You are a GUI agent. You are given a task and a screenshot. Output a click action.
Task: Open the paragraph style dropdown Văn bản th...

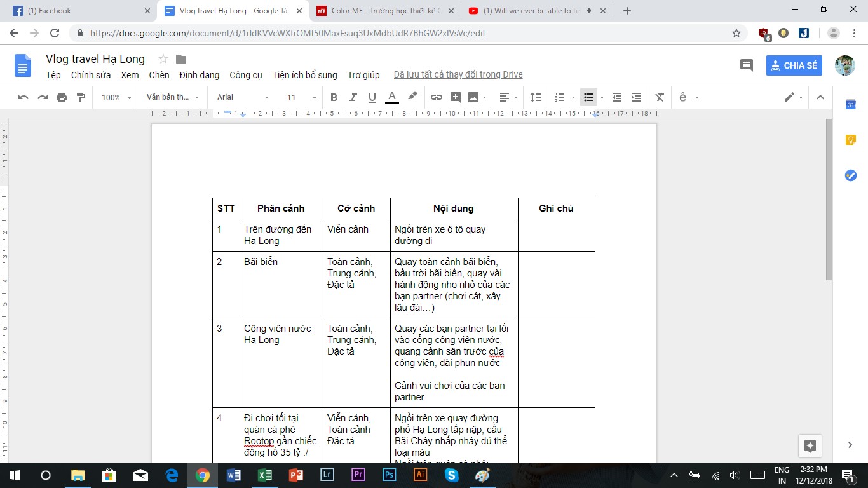(x=172, y=97)
